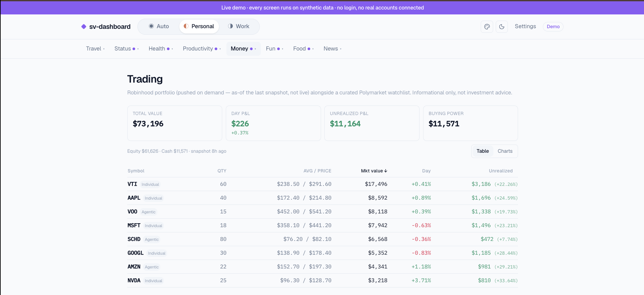Open the News menu
This screenshot has width=644, height=295.
(x=332, y=49)
